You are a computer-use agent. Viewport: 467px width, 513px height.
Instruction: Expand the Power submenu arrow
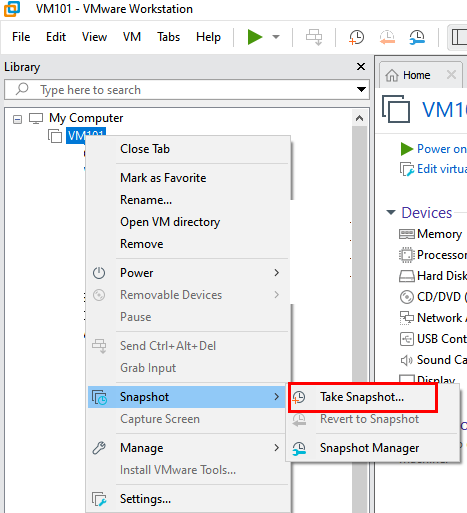pos(276,273)
